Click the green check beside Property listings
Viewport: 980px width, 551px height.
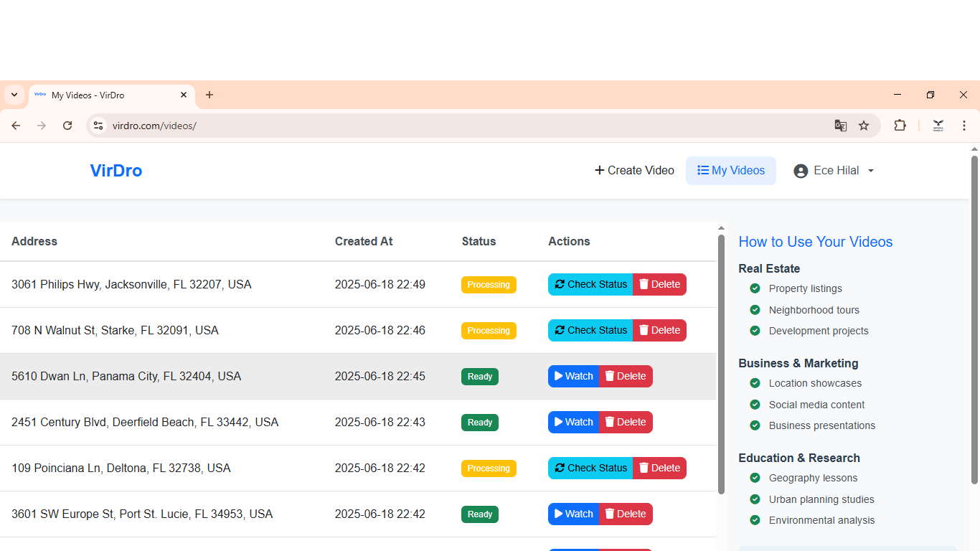pos(755,288)
